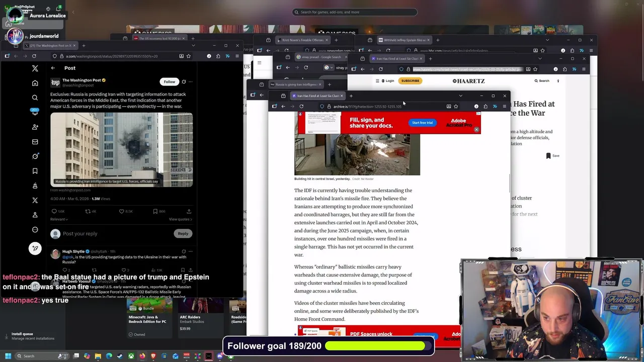
Task: Open Grok icon in X sidebar
Action: 35,156
